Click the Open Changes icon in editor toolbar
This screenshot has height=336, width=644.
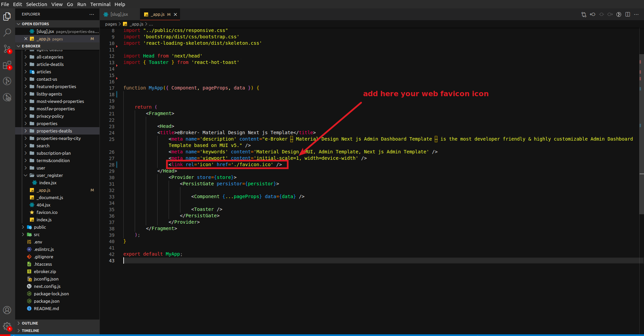(584, 14)
